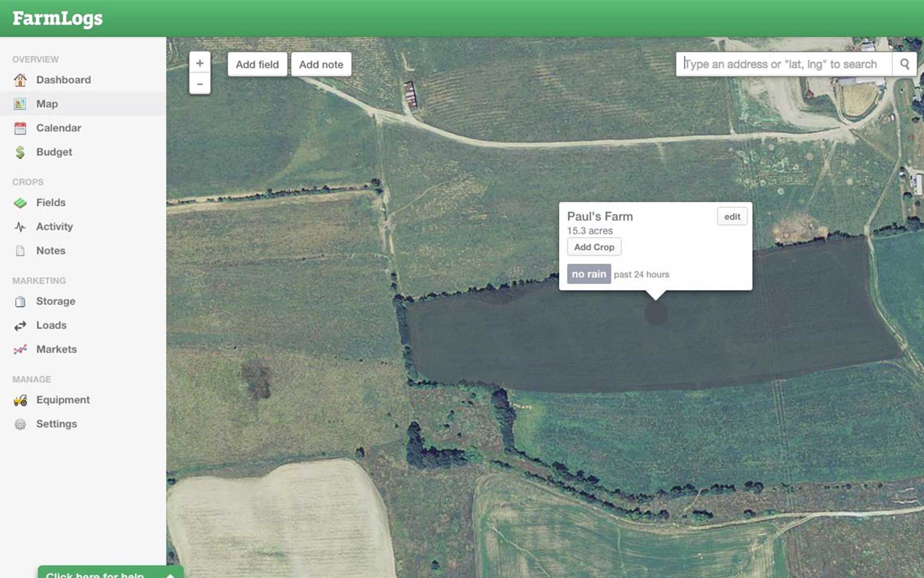Check the Markets section
The image size is (924, 578).
[56, 349]
